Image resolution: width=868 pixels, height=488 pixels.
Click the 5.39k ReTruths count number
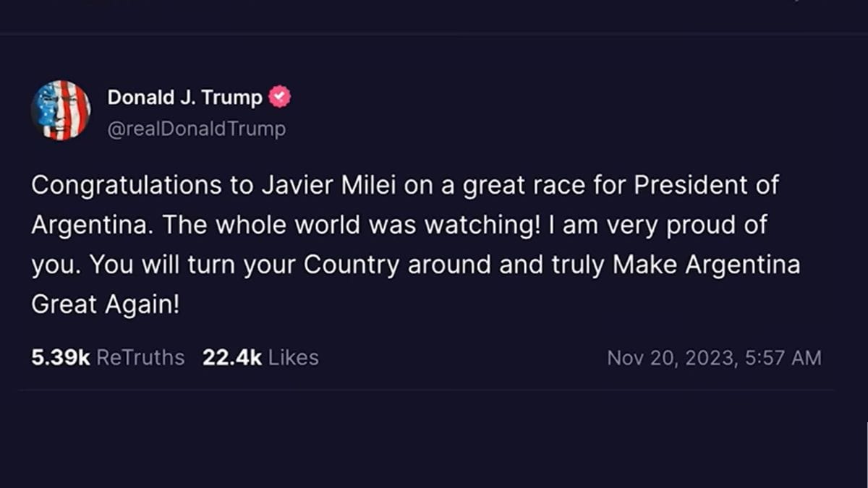click(x=60, y=357)
